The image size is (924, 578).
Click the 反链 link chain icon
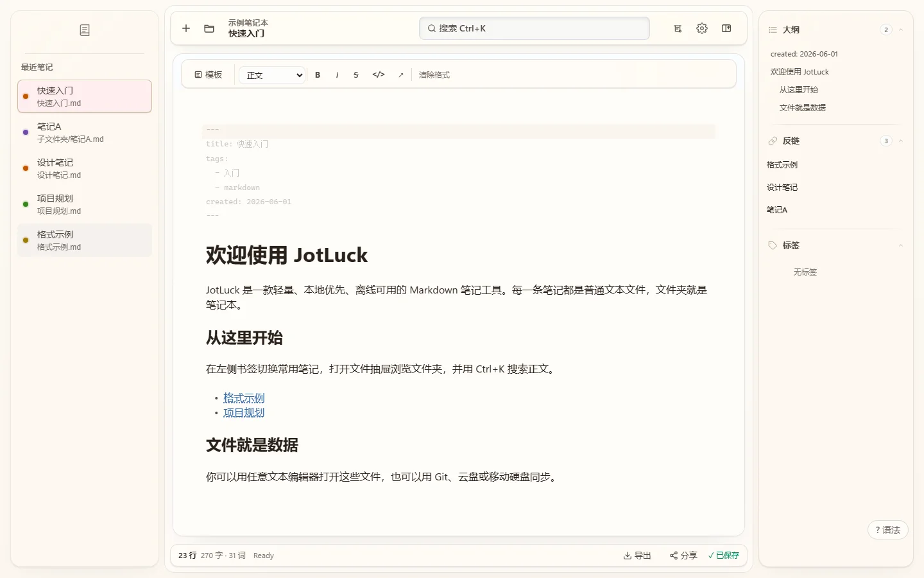pyautogui.click(x=773, y=141)
